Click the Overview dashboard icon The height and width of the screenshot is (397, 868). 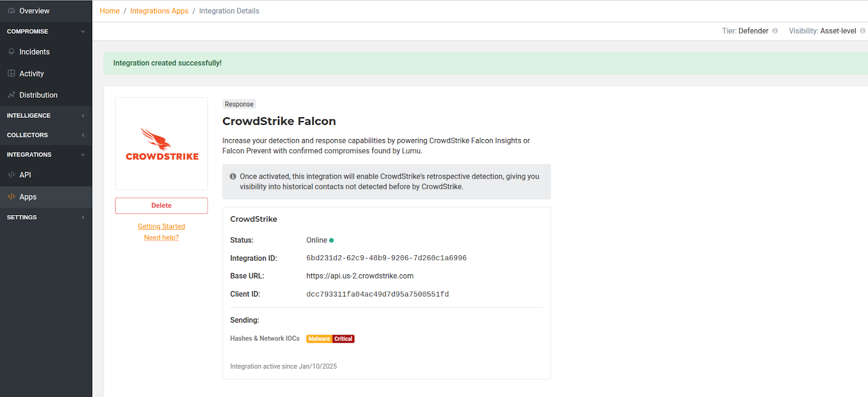click(x=11, y=11)
